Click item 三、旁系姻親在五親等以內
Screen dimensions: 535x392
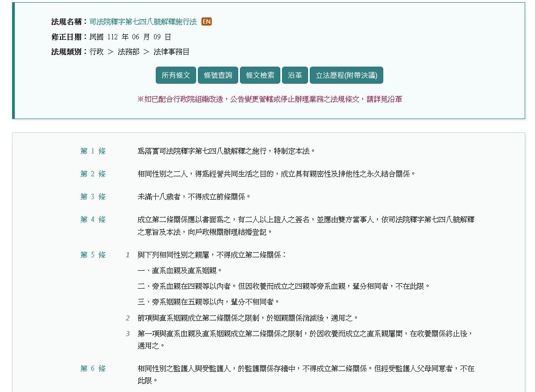click(x=209, y=302)
